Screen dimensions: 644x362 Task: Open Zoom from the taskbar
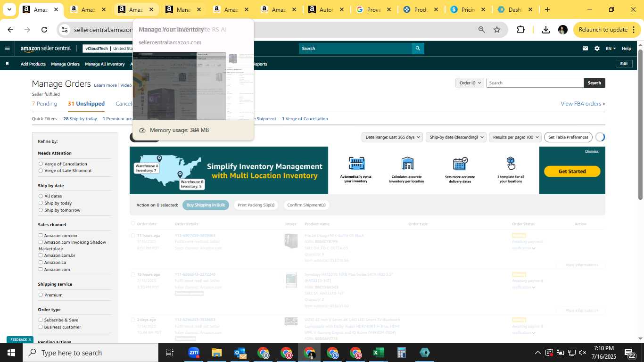(x=193, y=353)
